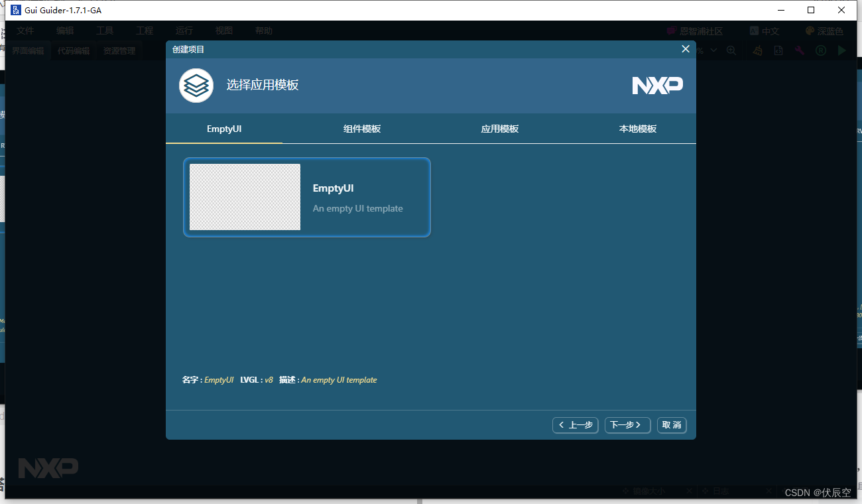Close the 创建项目 dialog
The height and width of the screenshot is (504, 862).
click(x=686, y=49)
